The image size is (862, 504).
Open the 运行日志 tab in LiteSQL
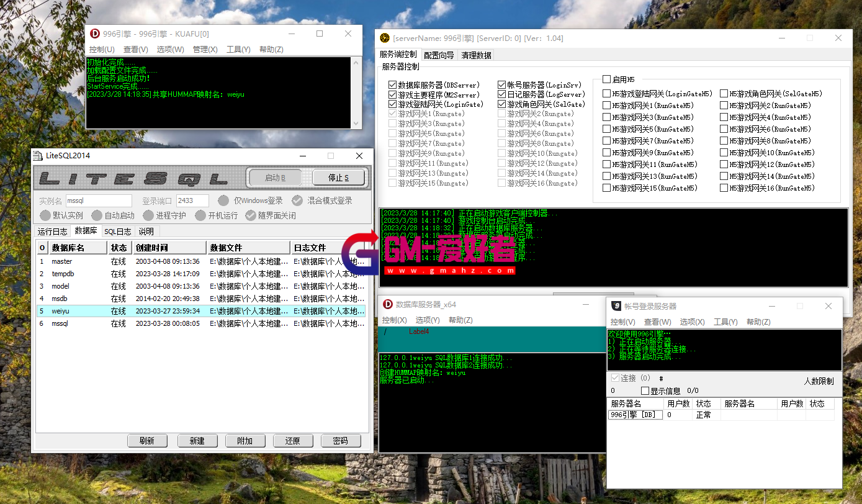[52, 232]
